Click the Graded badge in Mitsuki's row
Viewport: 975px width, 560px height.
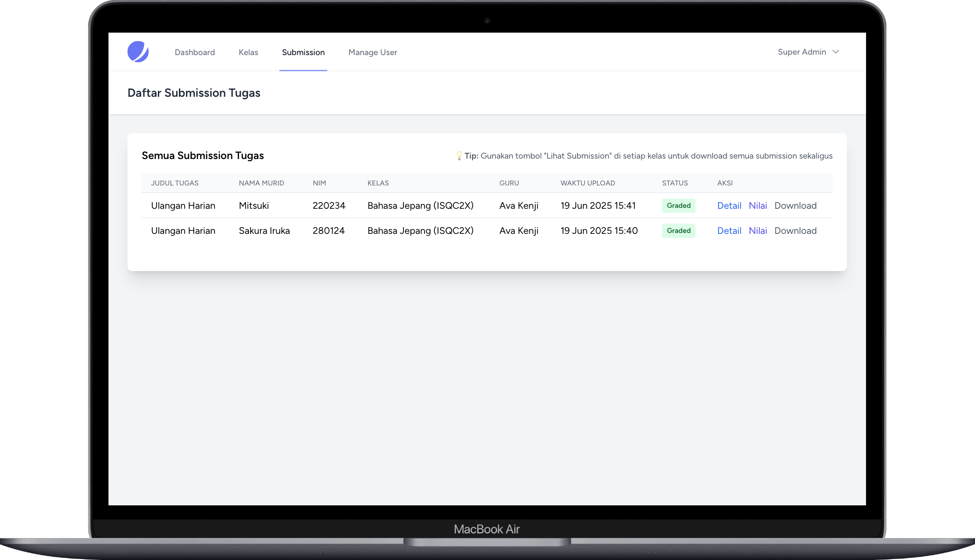pos(678,206)
